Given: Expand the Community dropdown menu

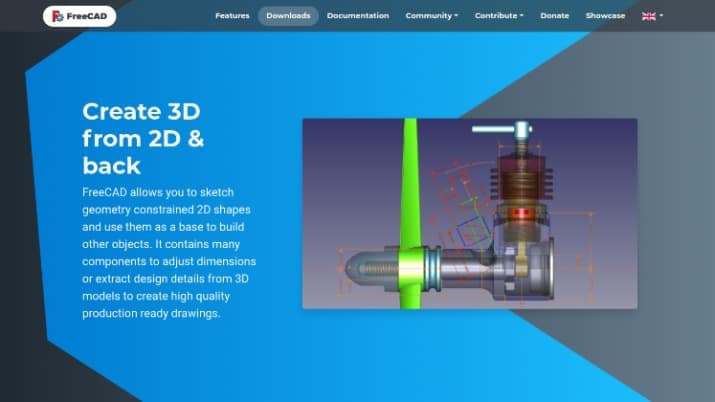Looking at the screenshot, I should 431,16.
